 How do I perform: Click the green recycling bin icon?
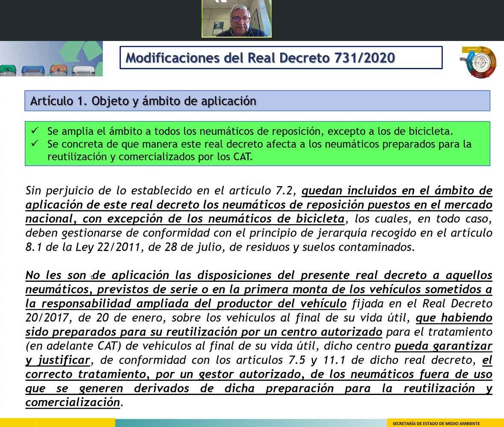pos(8,70)
